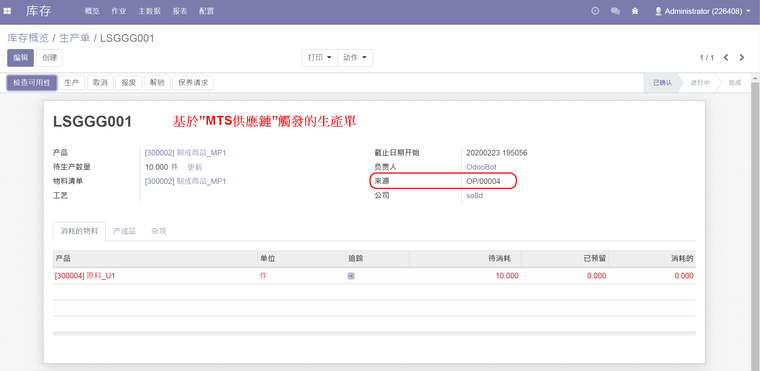Go to previous record arrow
Viewport: 760px width, 371px height.
coord(726,57)
